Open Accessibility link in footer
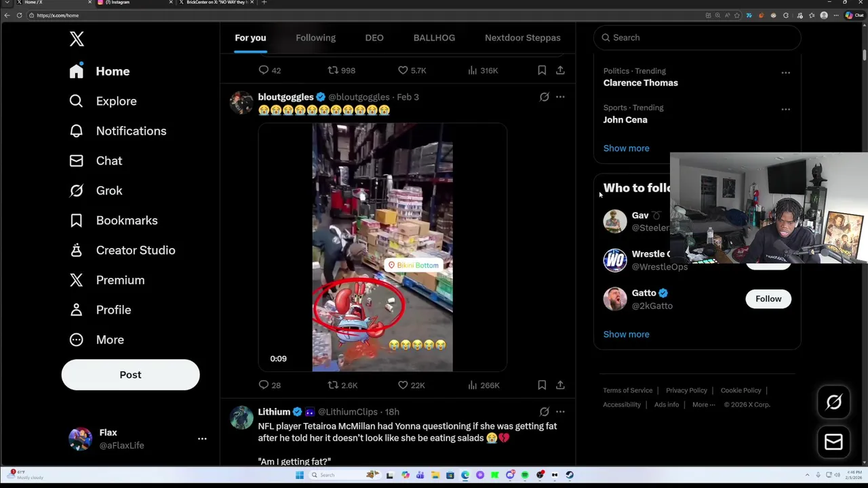Viewport: 868px width, 488px height. pos(622,405)
